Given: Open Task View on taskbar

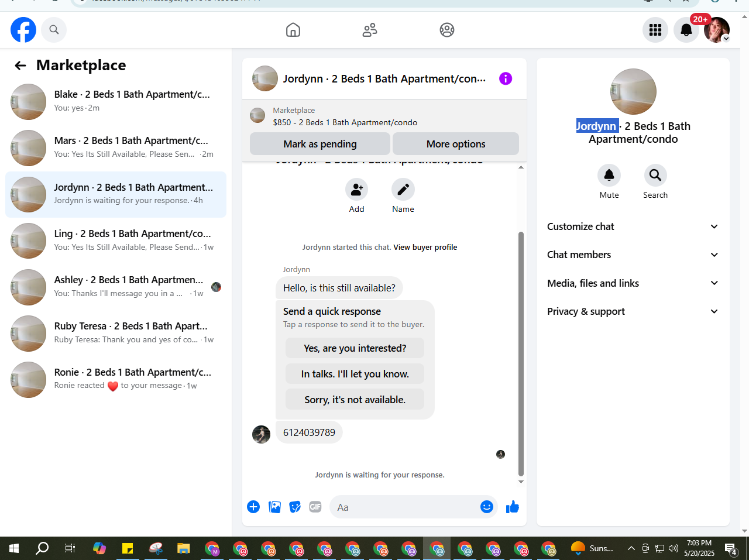Looking at the screenshot, I should [70, 548].
